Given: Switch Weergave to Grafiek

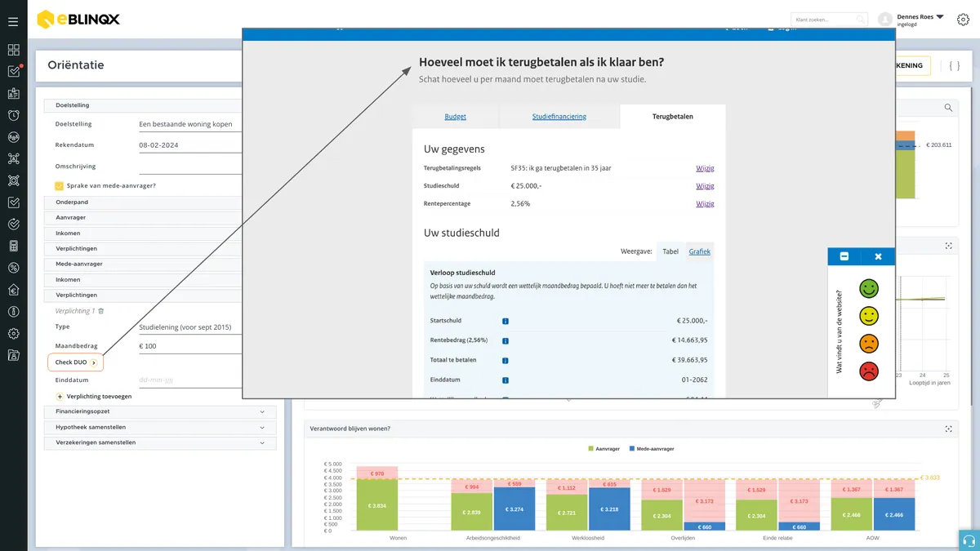Looking at the screenshot, I should pos(699,251).
